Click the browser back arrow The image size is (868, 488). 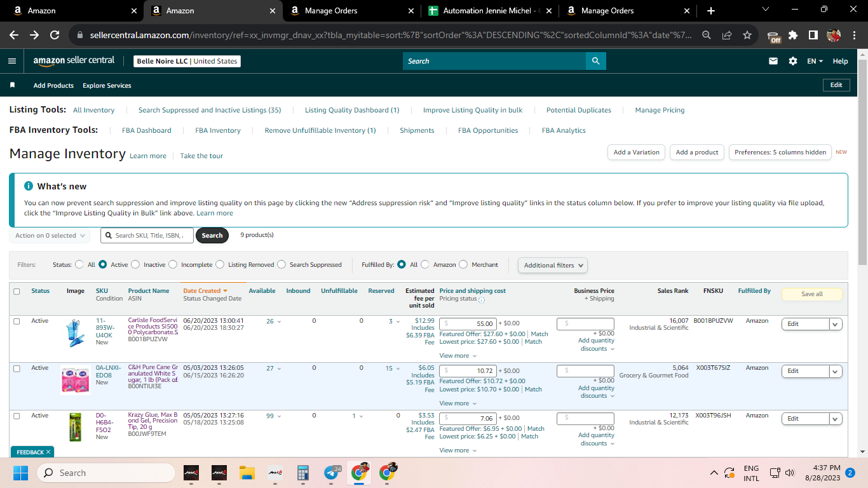tap(14, 35)
